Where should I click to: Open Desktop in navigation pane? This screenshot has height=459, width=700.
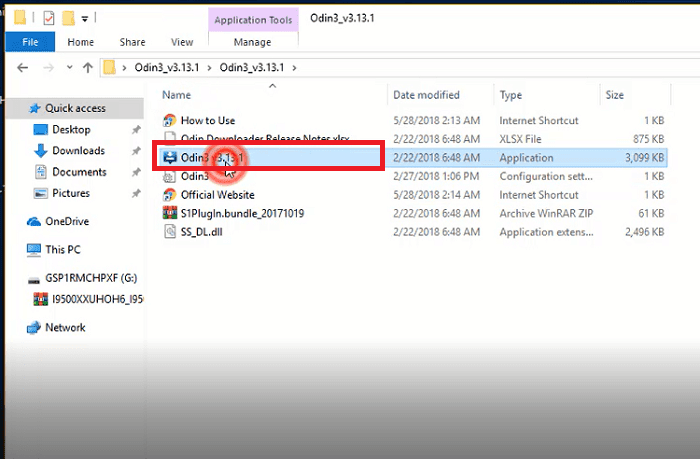(x=71, y=129)
